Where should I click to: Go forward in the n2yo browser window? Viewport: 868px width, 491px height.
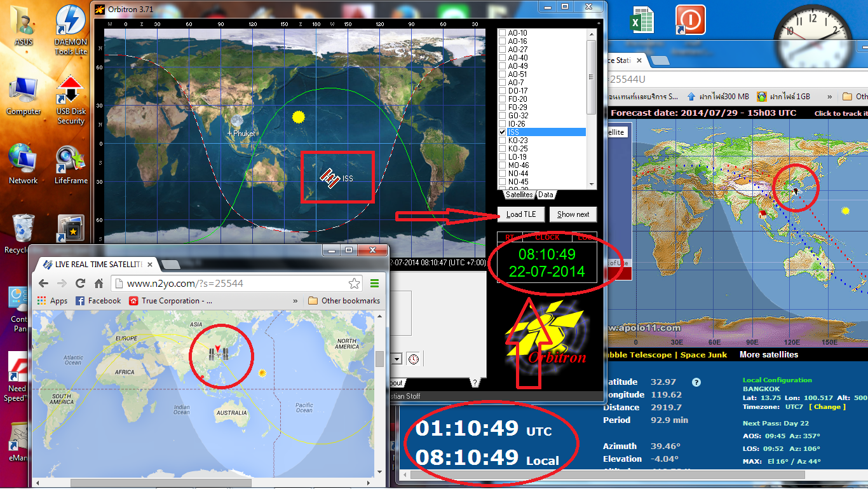[62, 283]
